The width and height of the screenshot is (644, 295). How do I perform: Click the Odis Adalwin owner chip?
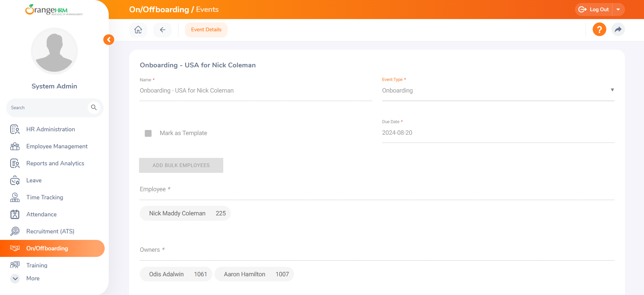pyautogui.click(x=176, y=274)
